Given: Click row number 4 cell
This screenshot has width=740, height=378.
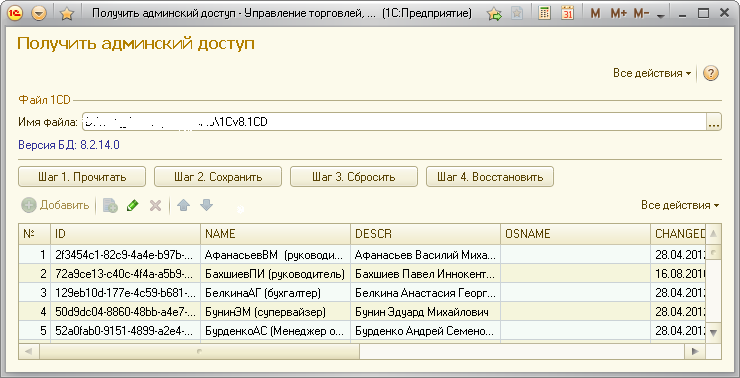Looking at the screenshot, I should click(x=34, y=311).
